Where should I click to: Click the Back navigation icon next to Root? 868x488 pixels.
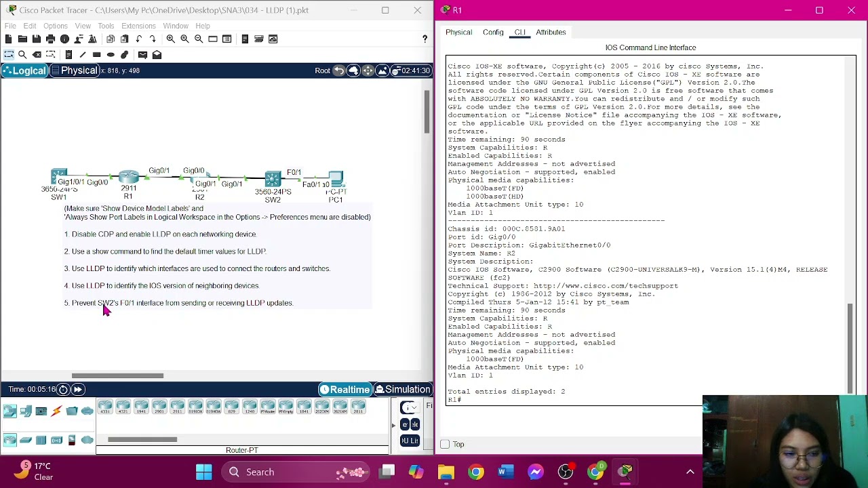tap(338, 70)
